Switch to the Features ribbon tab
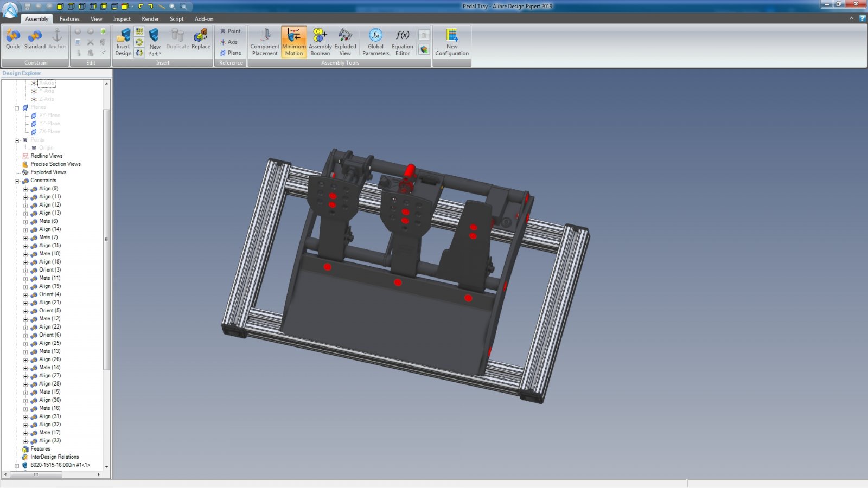868x488 pixels. click(x=69, y=19)
